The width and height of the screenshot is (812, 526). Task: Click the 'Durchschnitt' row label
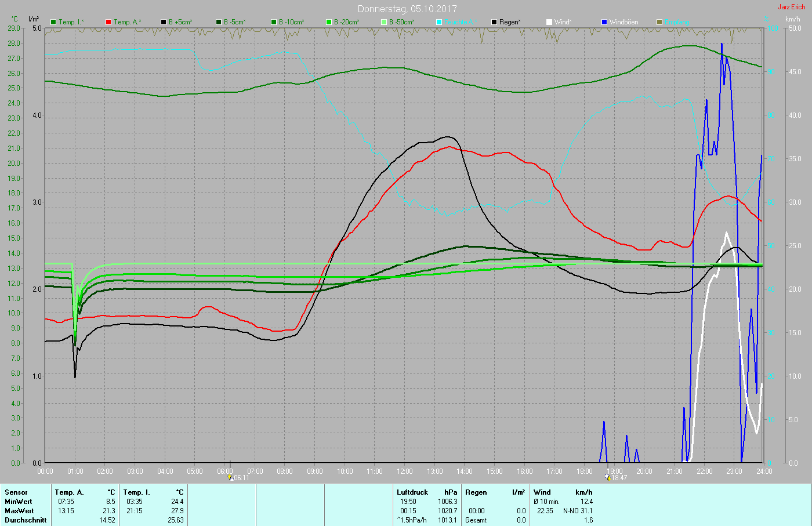point(26,520)
